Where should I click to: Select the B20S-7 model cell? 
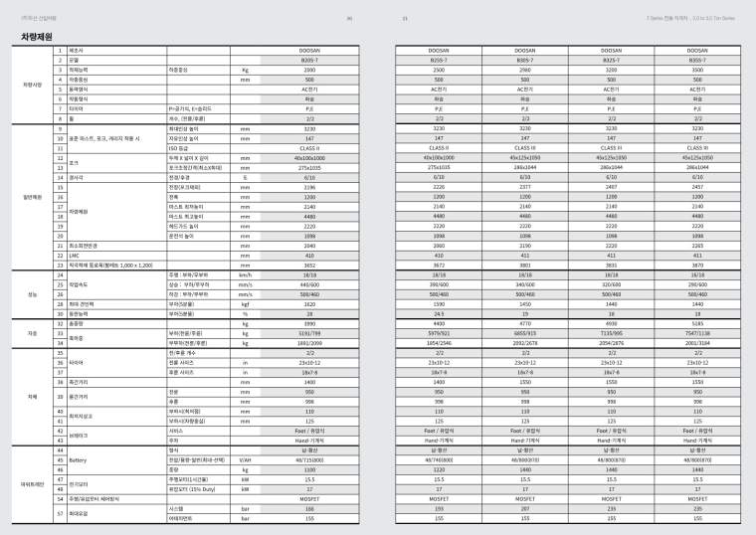click(x=308, y=60)
